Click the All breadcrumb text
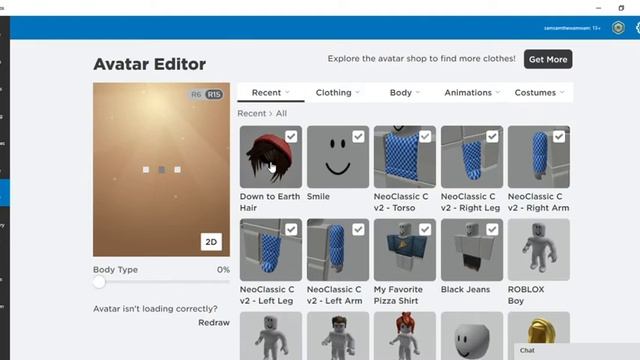This screenshot has width=640, height=360. pos(281,113)
